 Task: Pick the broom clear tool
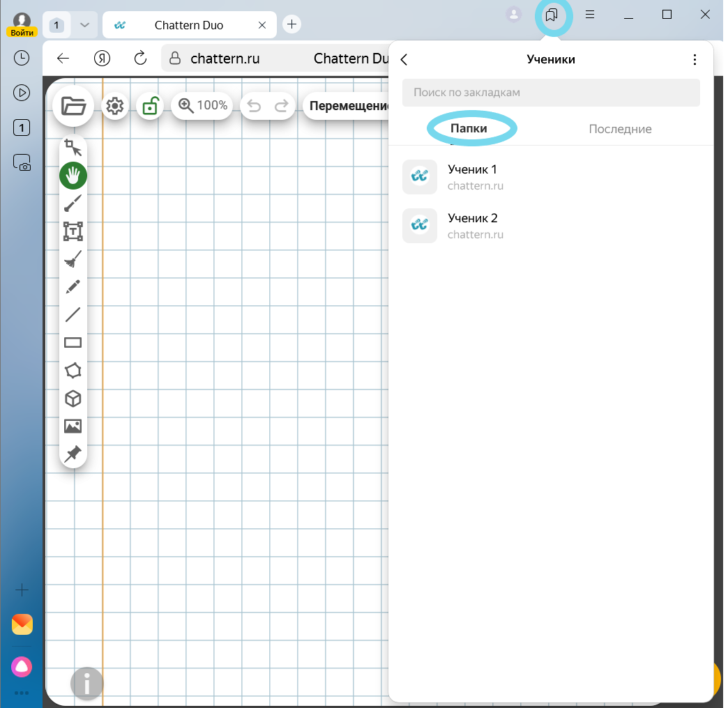tap(73, 259)
